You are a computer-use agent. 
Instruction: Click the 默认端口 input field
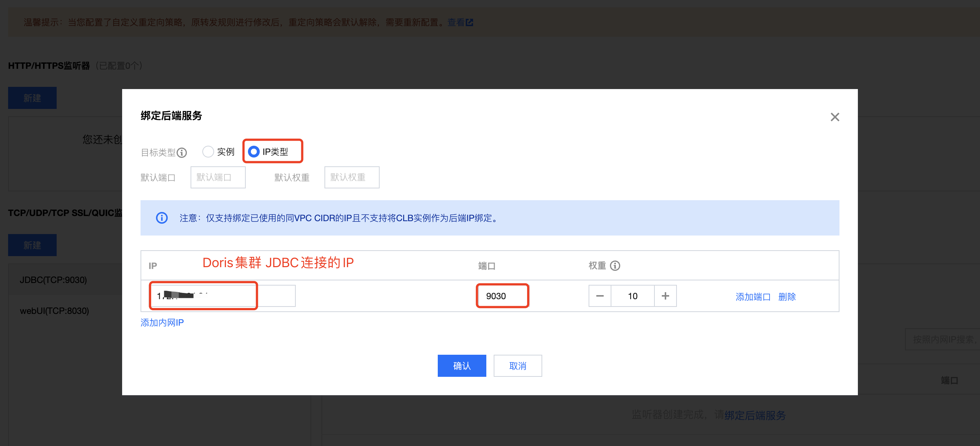click(218, 177)
